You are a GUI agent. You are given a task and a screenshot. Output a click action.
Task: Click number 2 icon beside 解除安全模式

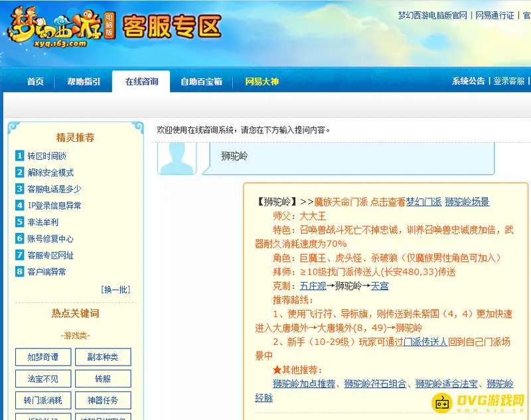[20, 173]
